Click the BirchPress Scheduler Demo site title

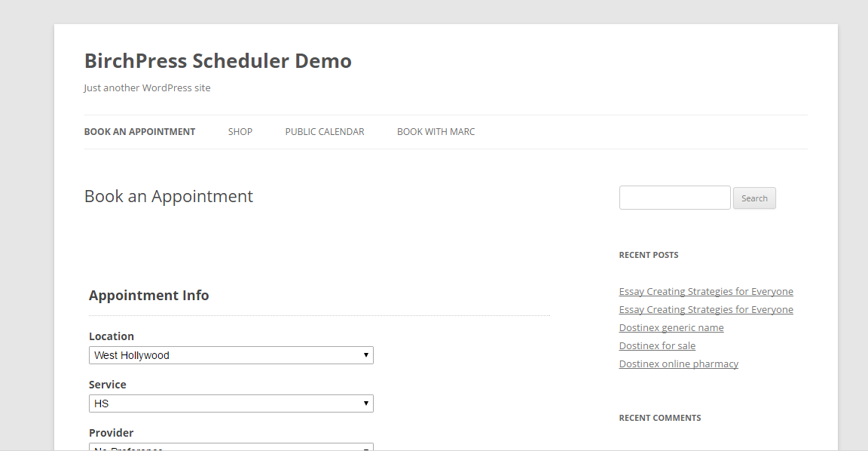[x=218, y=61]
